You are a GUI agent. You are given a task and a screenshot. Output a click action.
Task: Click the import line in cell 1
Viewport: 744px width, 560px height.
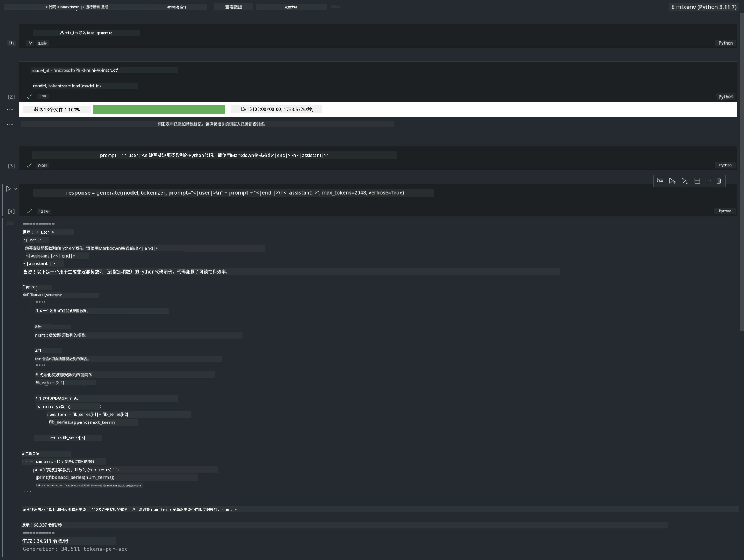[x=86, y=33]
